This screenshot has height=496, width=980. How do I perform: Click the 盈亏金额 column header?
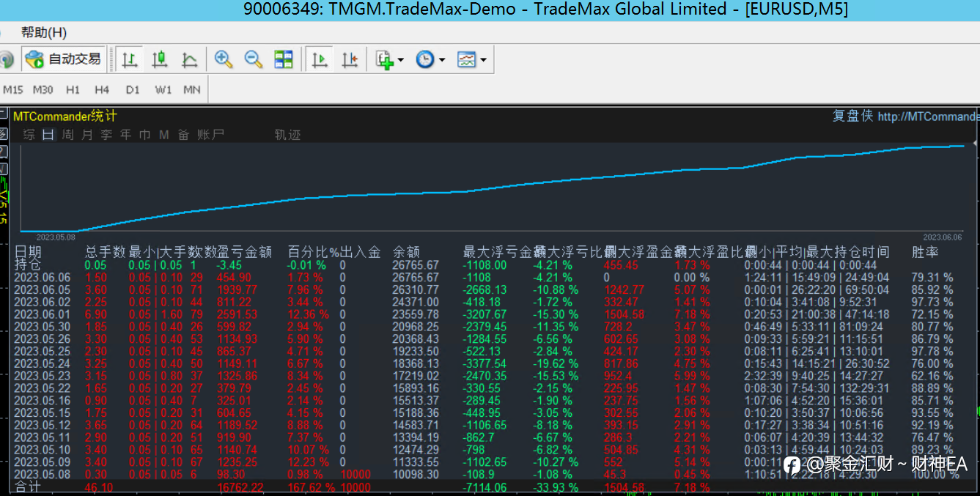[x=245, y=253]
